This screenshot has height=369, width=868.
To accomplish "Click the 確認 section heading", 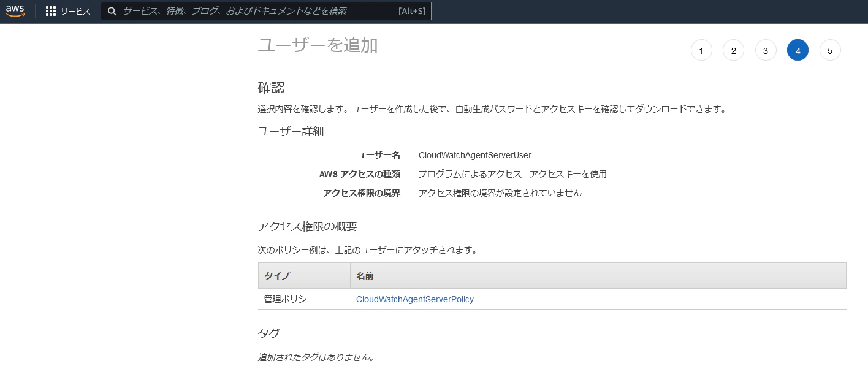I will [272, 88].
